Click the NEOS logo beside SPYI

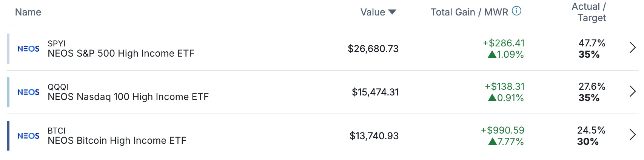pos(28,49)
